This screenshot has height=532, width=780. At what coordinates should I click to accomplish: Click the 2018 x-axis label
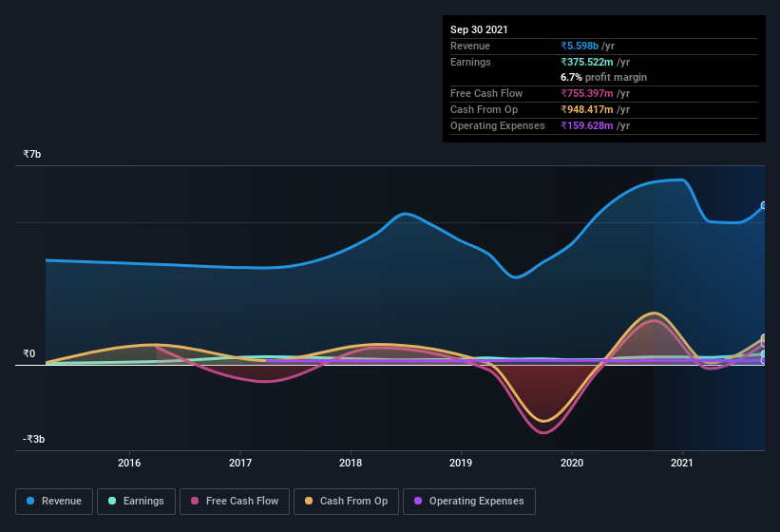pos(351,463)
